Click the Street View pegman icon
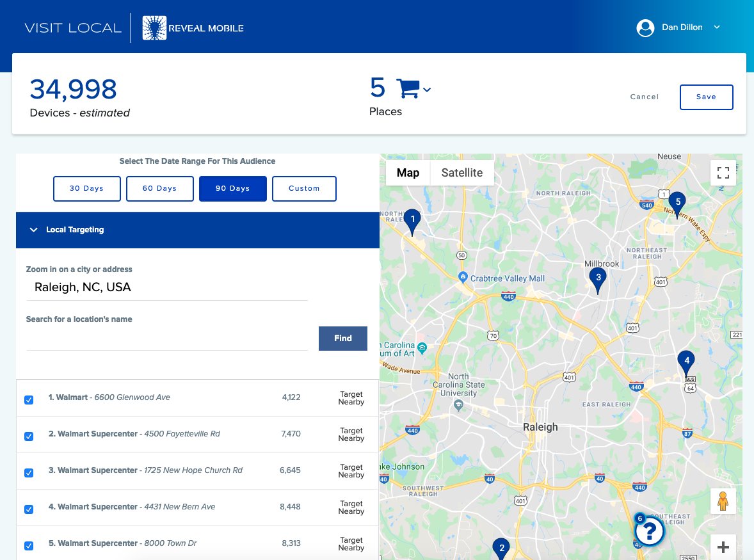Screen dimensions: 754x560 723,501
